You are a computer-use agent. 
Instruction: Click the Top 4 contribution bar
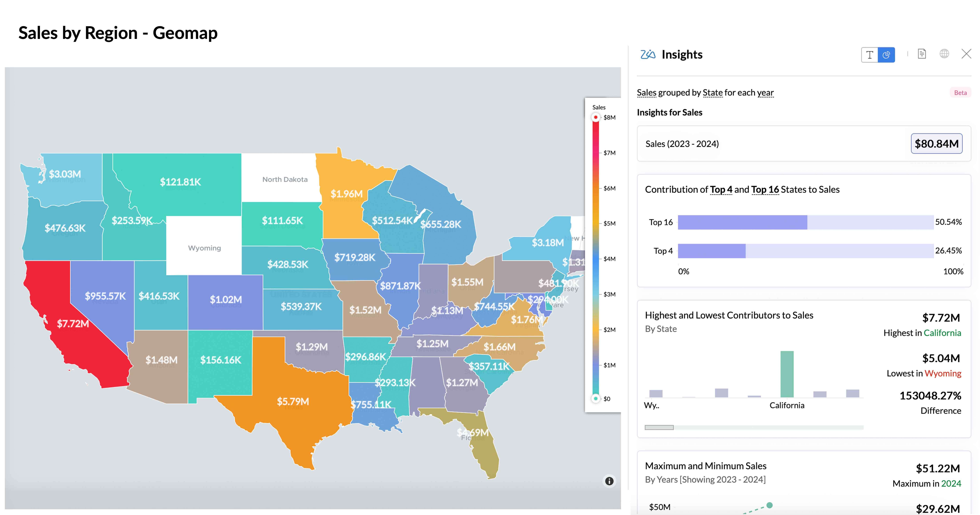tap(712, 251)
